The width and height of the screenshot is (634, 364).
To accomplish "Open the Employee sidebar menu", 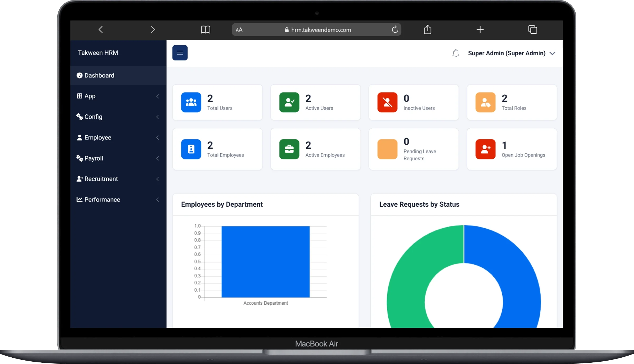I will point(118,138).
